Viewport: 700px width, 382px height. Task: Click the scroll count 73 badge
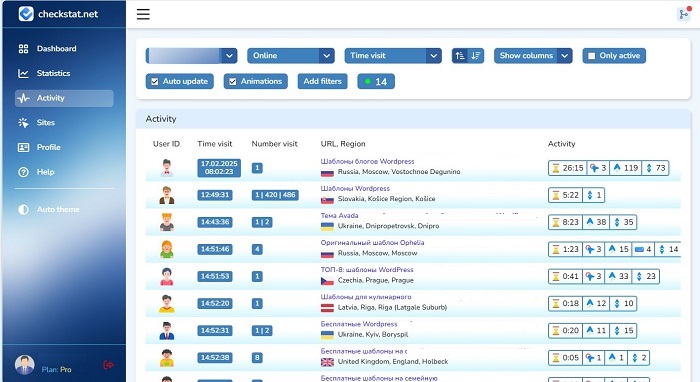tap(655, 168)
